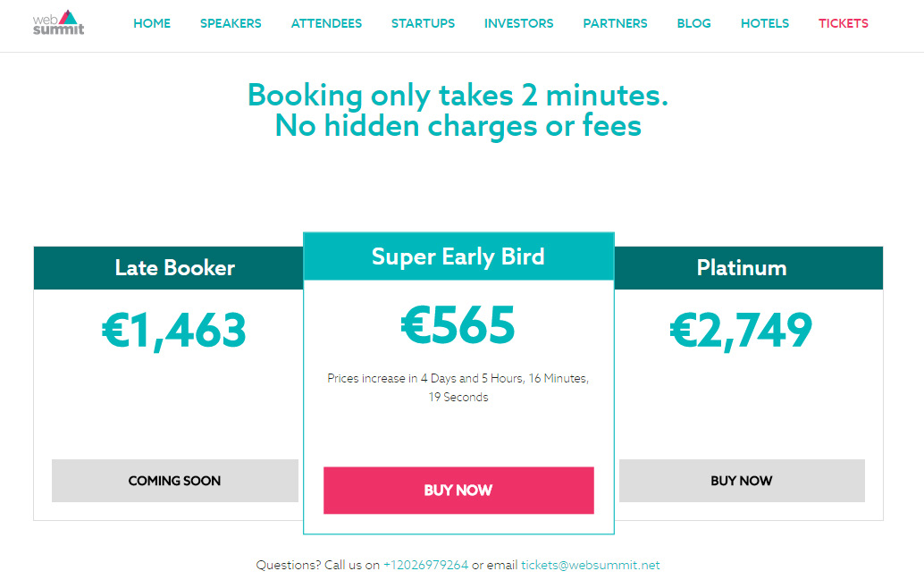
Task: Click the Late Booker card header
Action: coord(175,268)
